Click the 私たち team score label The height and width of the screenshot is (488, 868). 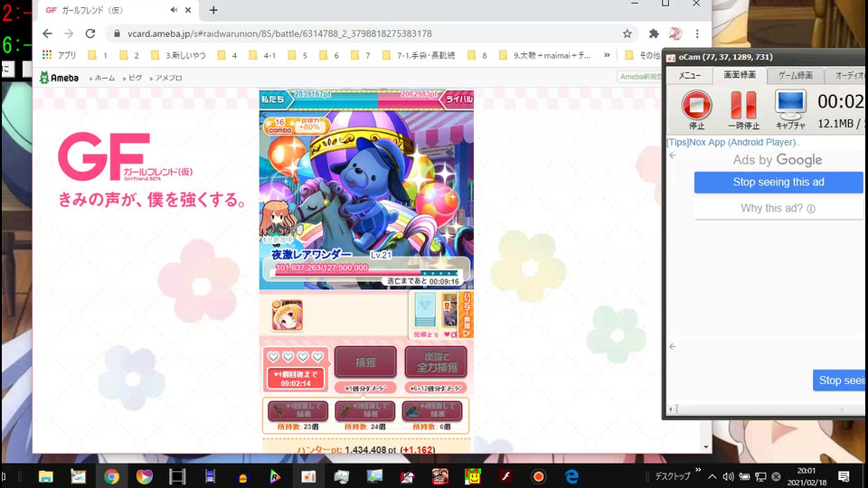(x=272, y=99)
